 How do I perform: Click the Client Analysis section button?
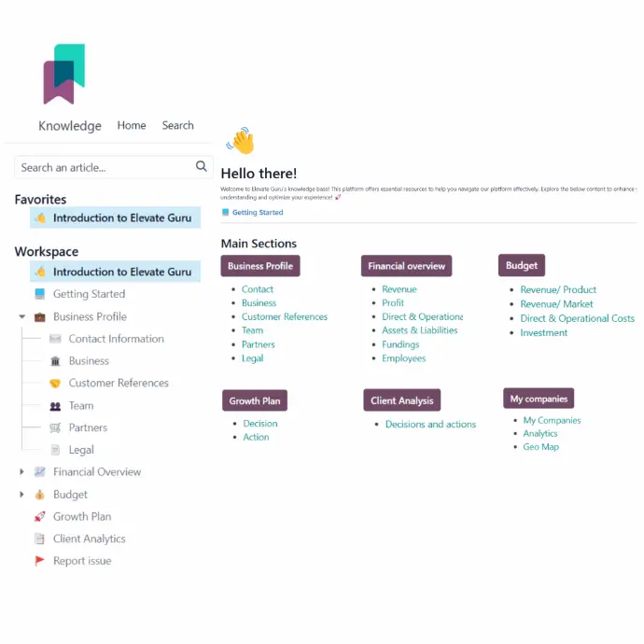pos(401,400)
